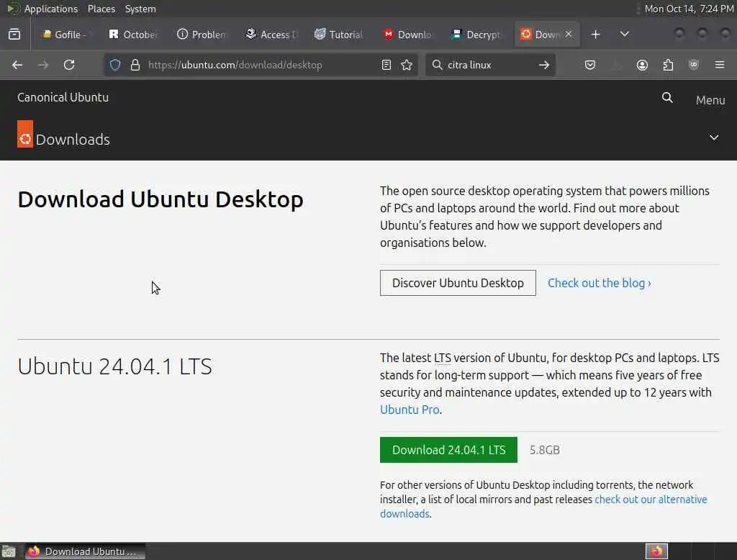Follow Check out the blog link
737x560 pixels.
pyautogui.click(x=600, y=283)
